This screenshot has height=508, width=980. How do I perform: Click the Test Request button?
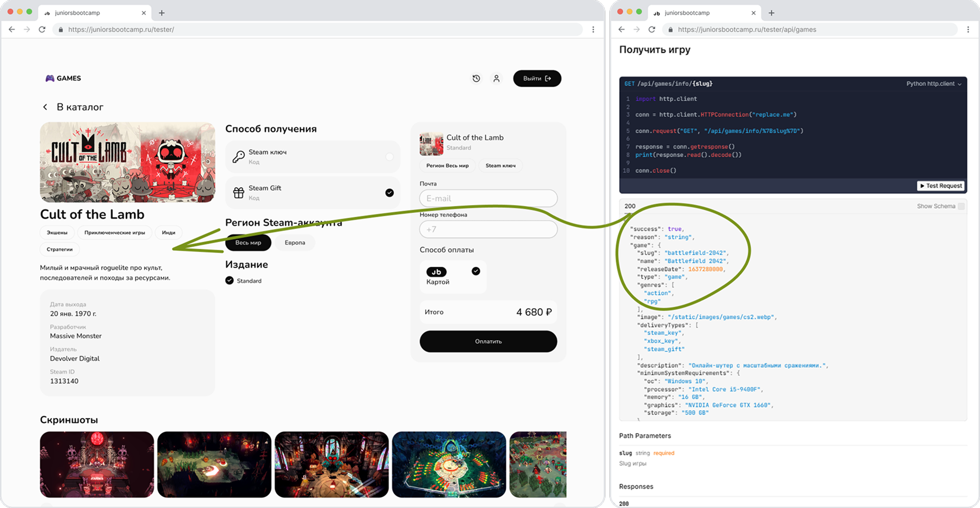941,186
